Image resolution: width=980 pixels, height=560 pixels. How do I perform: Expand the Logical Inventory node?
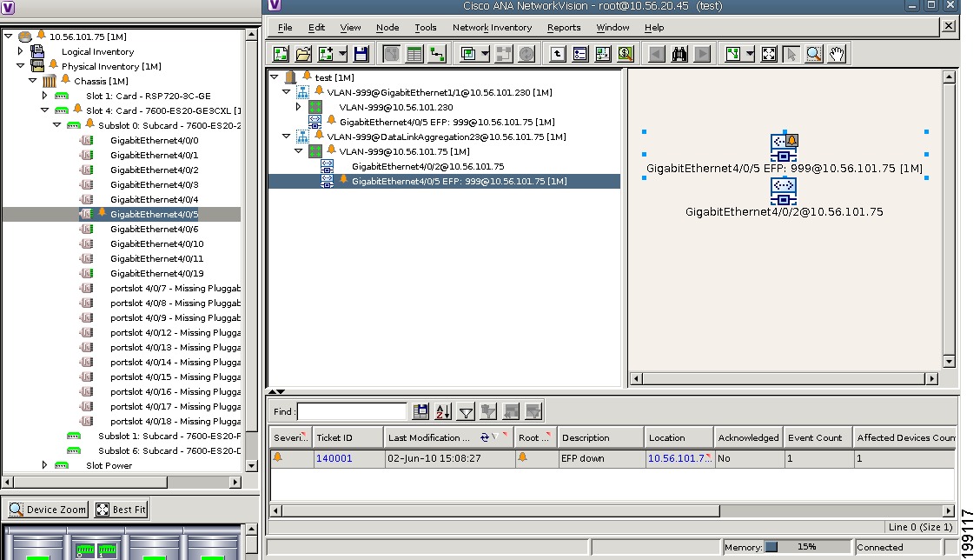pos(21,51)
